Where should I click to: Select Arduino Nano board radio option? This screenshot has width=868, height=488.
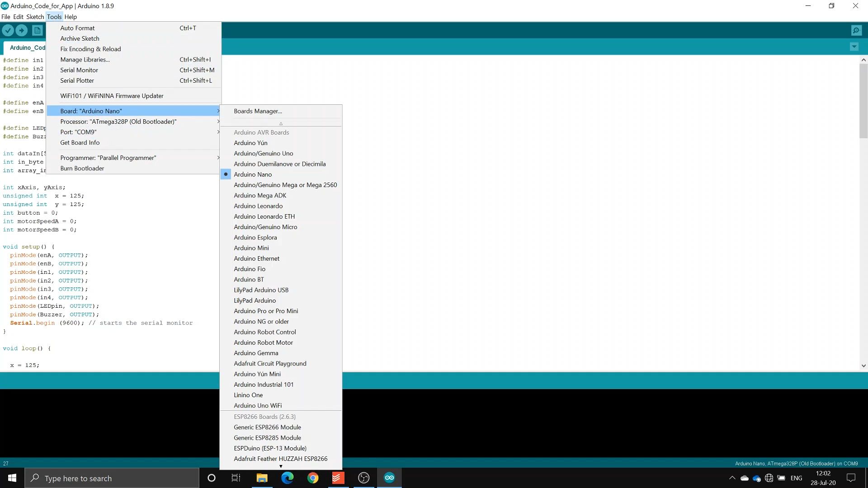253,174
